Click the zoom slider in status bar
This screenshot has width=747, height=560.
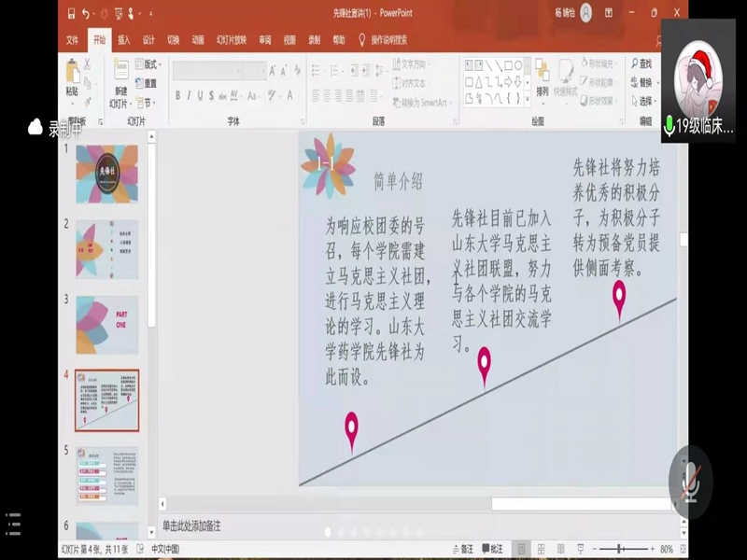click(621, 549)
